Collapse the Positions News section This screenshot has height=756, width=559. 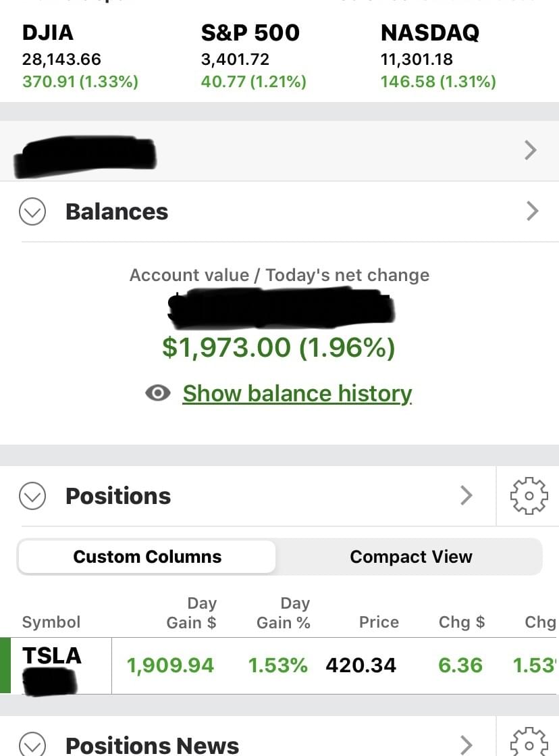tap(32, 745)
